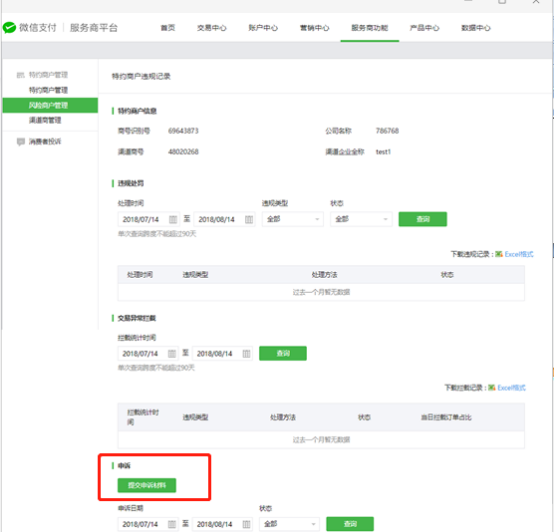Click the 拦截统计时间 end date field
Viewport: 554px width, 532px height.
coord(222,354)
